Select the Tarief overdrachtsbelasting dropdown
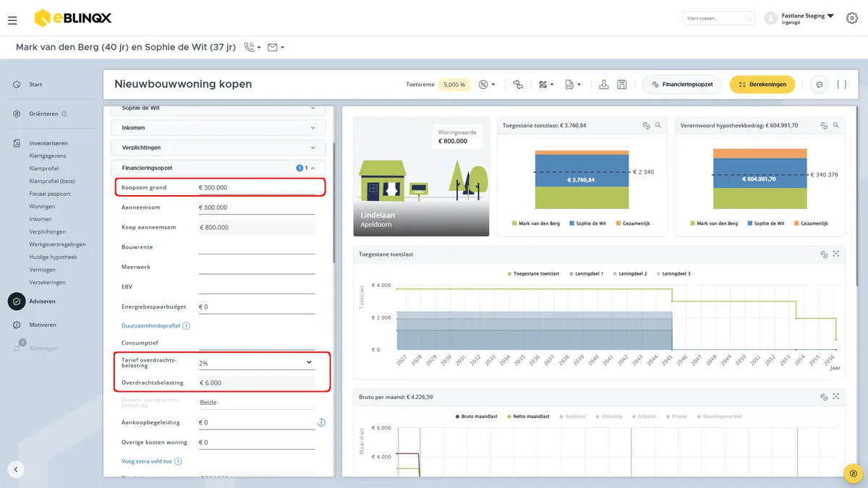 tap(257, 362)
